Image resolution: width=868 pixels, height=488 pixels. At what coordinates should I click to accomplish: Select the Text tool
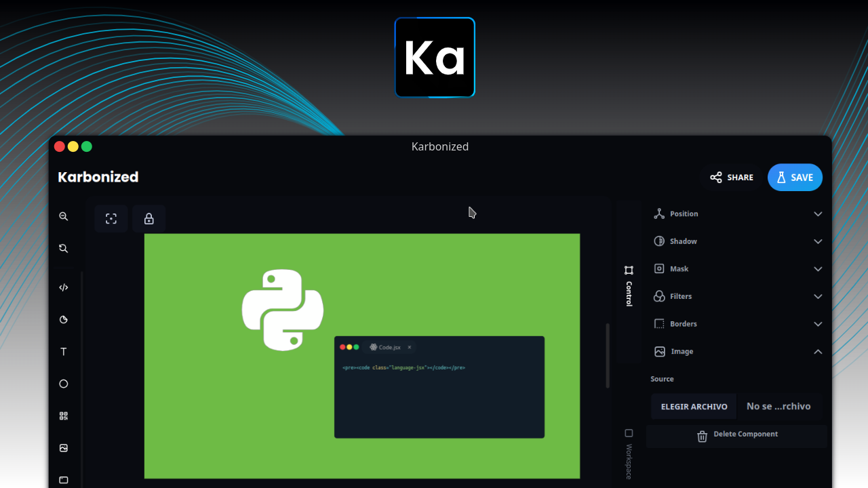click(x=64, y=352)
